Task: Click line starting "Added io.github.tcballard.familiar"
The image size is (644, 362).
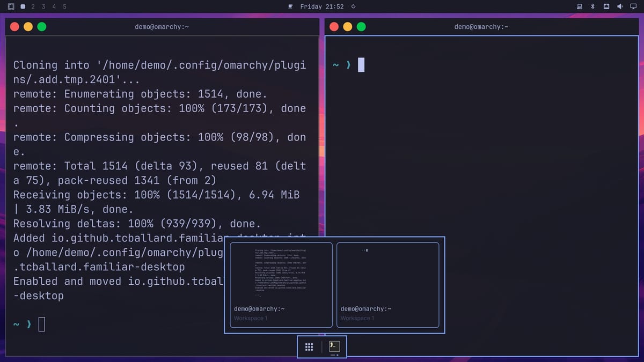Action: 118,239
